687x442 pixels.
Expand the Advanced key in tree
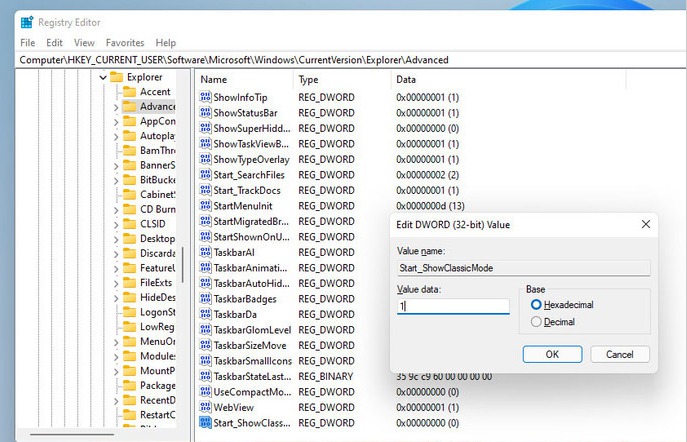click(116, 107)
